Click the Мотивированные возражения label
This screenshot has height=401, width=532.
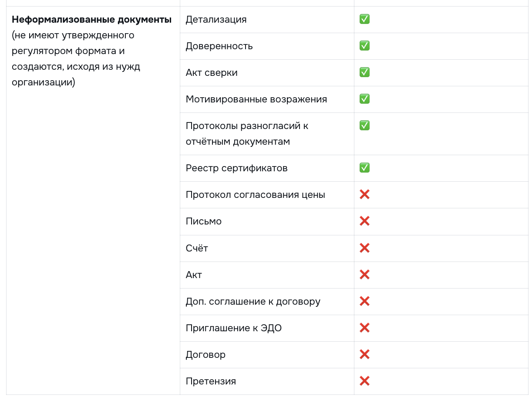pos(256,99)
